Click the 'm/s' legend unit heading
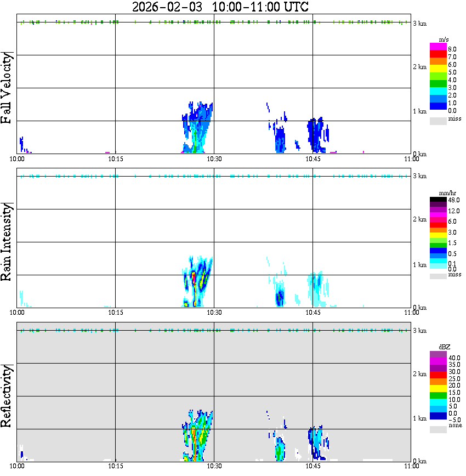The height and width of the screenshot is (476, 466). tap(444, 40)
